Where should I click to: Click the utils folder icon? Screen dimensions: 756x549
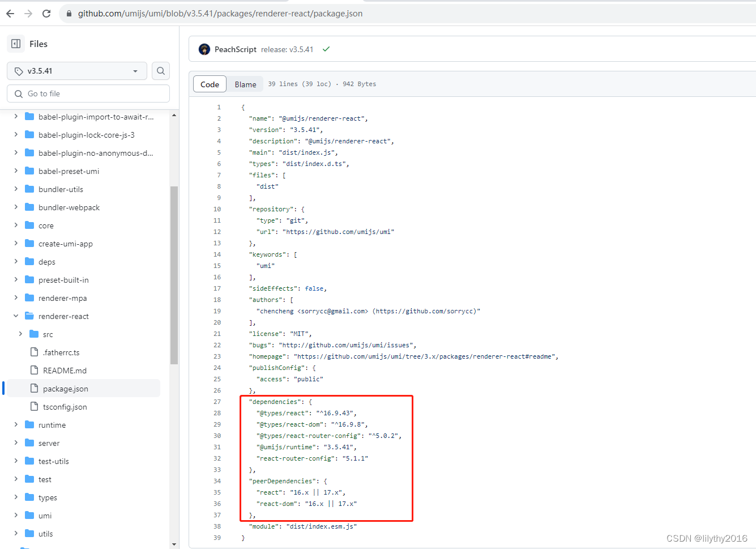[29, 534]
